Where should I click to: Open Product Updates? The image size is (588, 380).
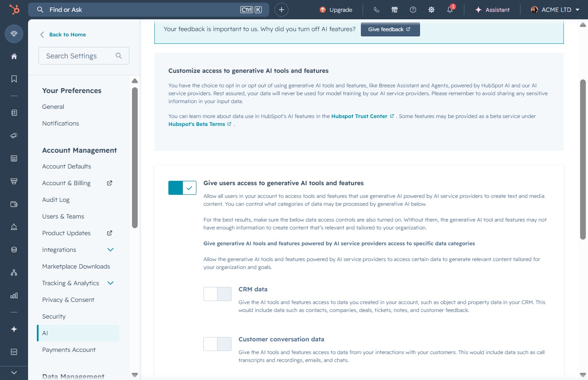click(x=66, y=233)
